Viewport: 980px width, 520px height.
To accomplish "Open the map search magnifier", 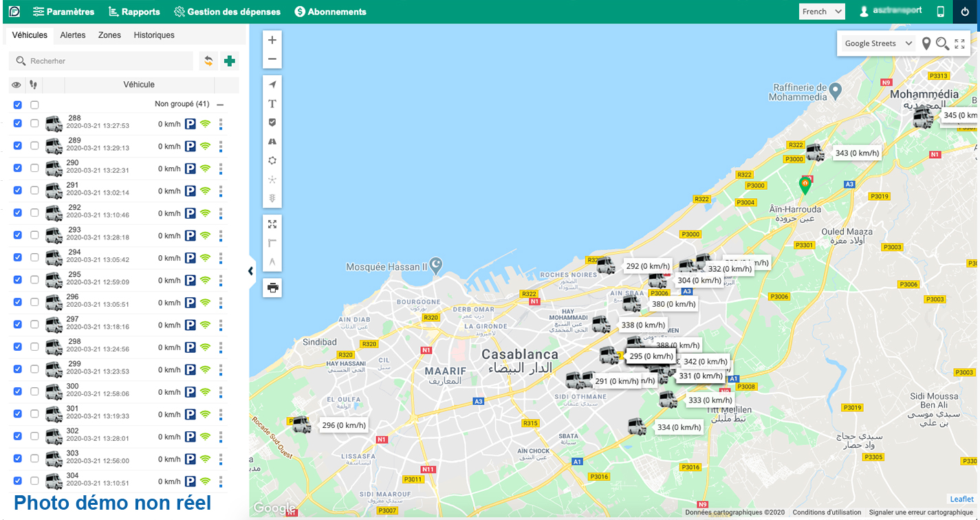I will point(943,43).
